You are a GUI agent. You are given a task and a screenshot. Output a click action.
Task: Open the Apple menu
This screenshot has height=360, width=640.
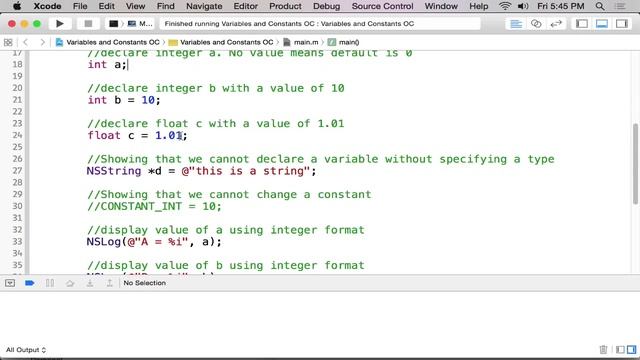[17, 6]
